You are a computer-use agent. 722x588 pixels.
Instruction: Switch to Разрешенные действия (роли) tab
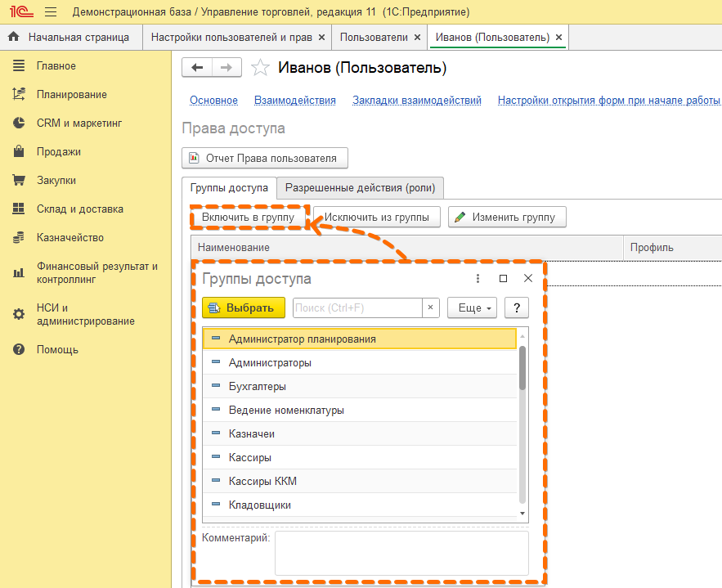point(360,187)
